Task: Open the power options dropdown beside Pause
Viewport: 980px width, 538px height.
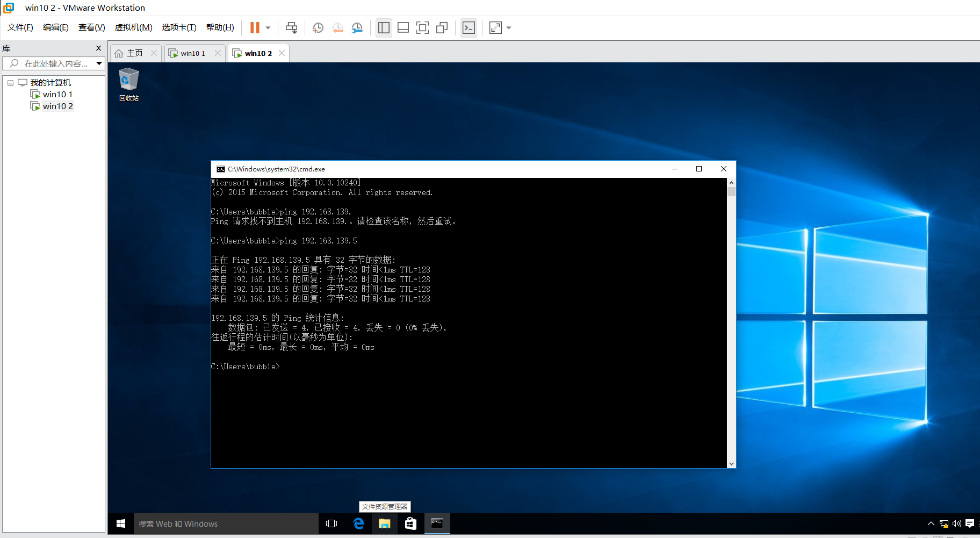Action: pyautogui.click(x=268, y=28)
